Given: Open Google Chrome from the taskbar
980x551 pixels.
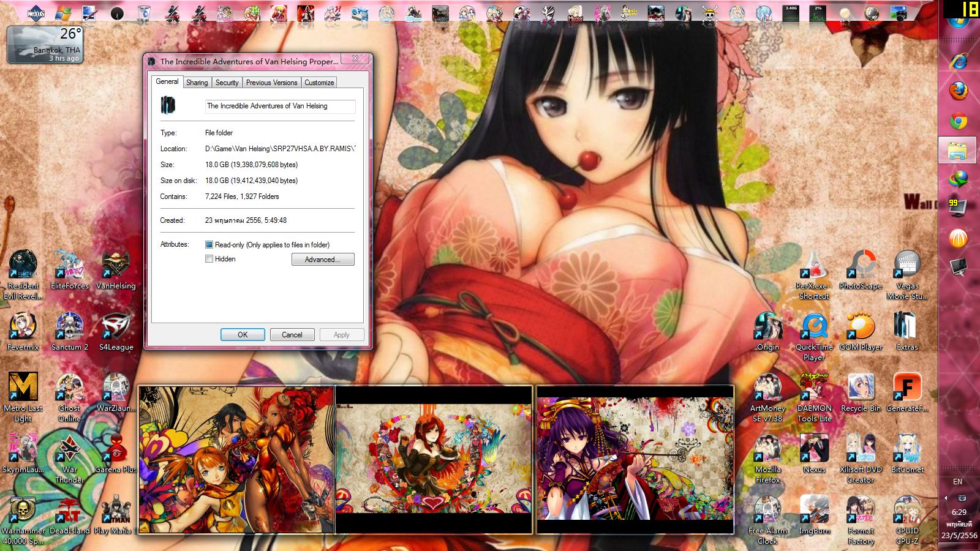Looking at the screenshot, I should [x=959, y=121].
